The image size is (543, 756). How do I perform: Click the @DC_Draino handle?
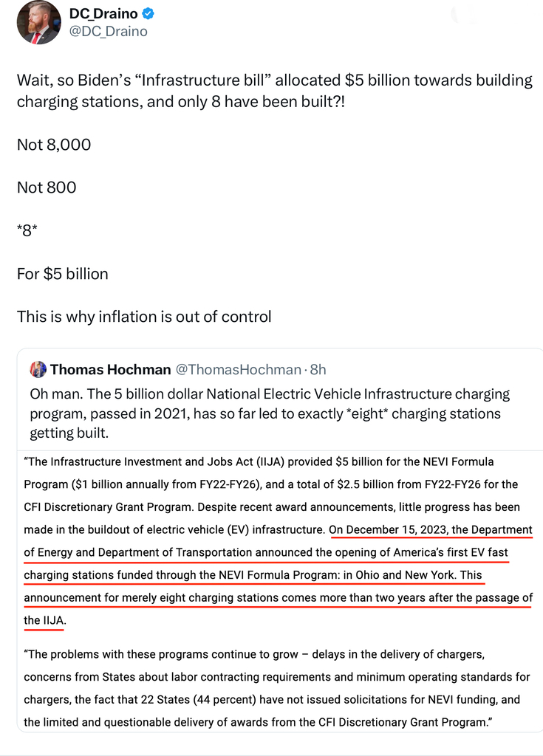[108, 31]
